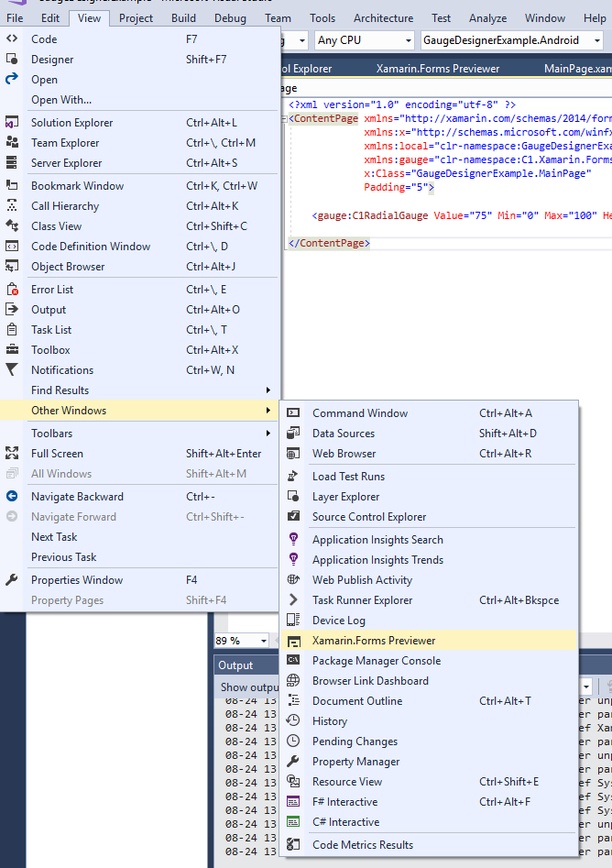Click the Class View icon
The height and width of the screenshot is (868, 612).
[x=12, y=225]
